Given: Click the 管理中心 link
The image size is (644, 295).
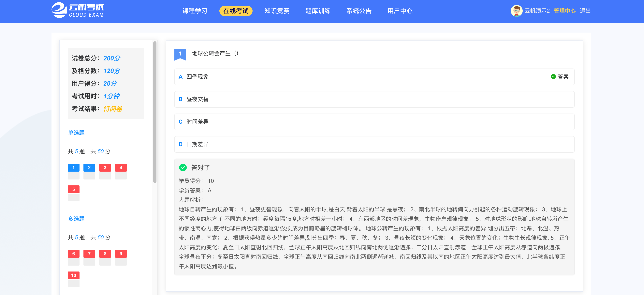Looking at the screenshot, I should click(x=564, y=11).
